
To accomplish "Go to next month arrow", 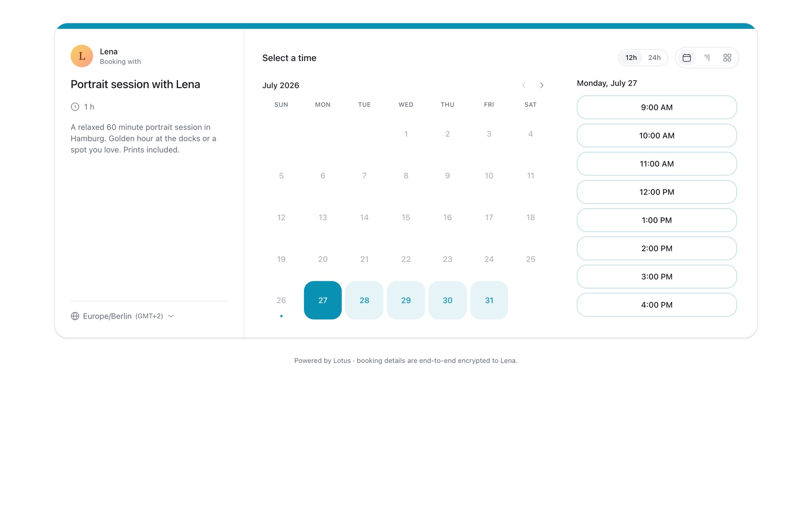I will [542, 85].
